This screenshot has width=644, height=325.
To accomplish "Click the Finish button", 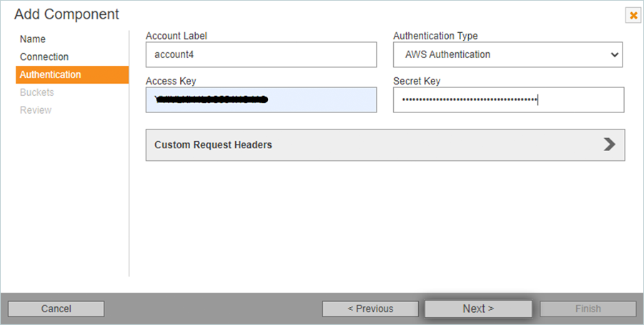I will 588,309.
